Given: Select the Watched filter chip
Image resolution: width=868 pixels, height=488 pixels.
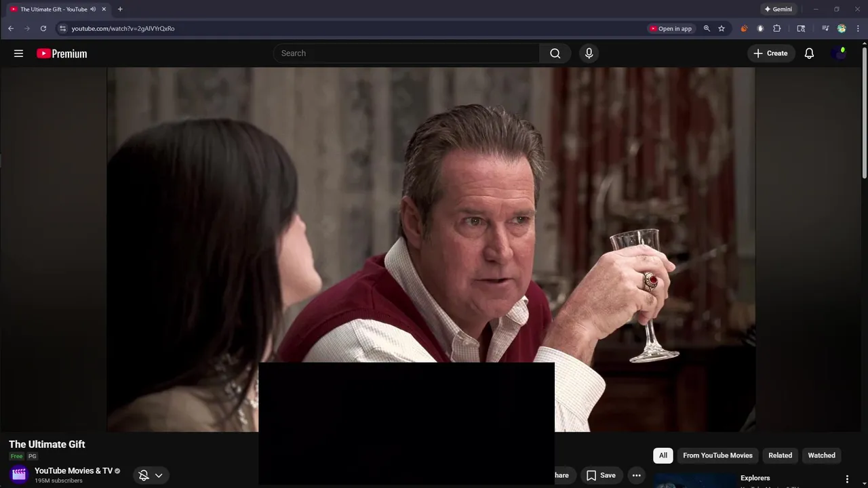Looking at the screenshot, I should [x=821, y=455].
